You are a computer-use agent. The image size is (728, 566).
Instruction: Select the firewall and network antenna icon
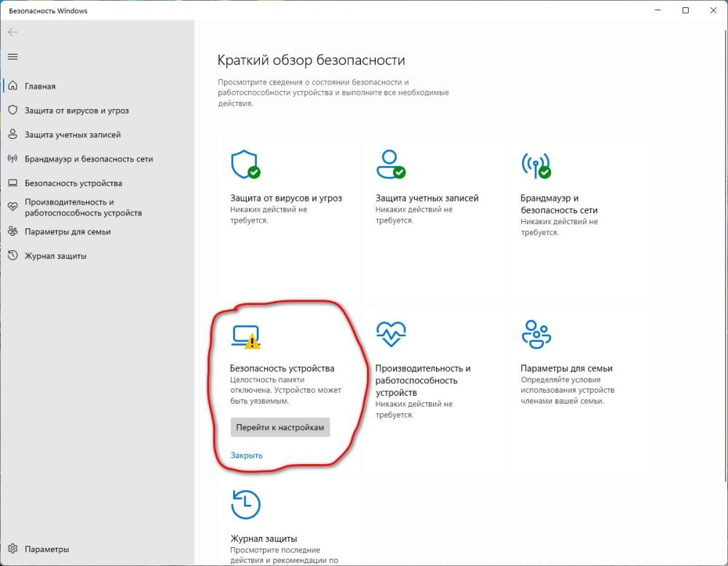coord(536,165)
